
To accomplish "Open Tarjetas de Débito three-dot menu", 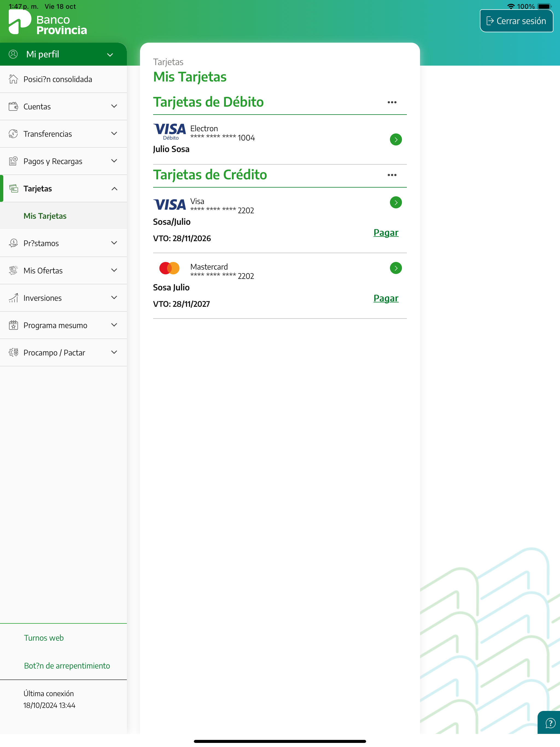I will (x=392, y=102).
